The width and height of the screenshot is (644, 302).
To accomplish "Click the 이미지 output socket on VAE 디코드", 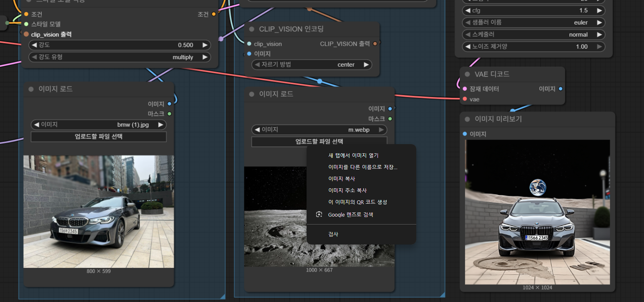I will [560, 89].
